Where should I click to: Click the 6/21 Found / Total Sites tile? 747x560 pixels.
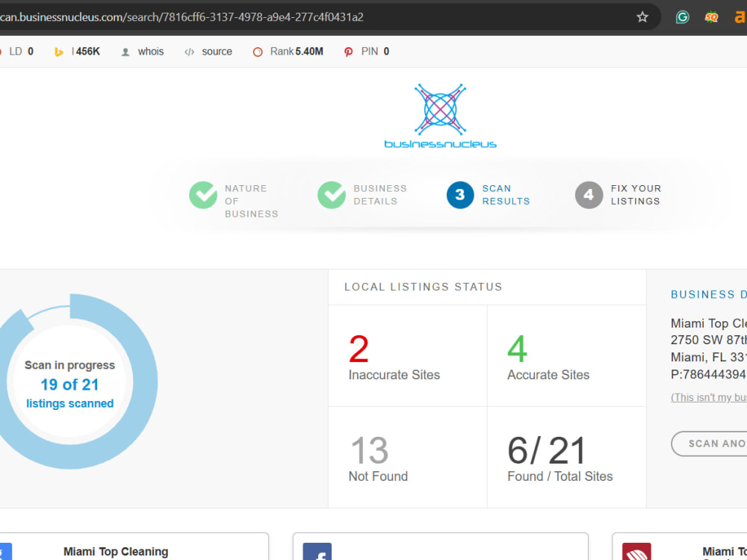pyautogui.click(x=566, y=457)
